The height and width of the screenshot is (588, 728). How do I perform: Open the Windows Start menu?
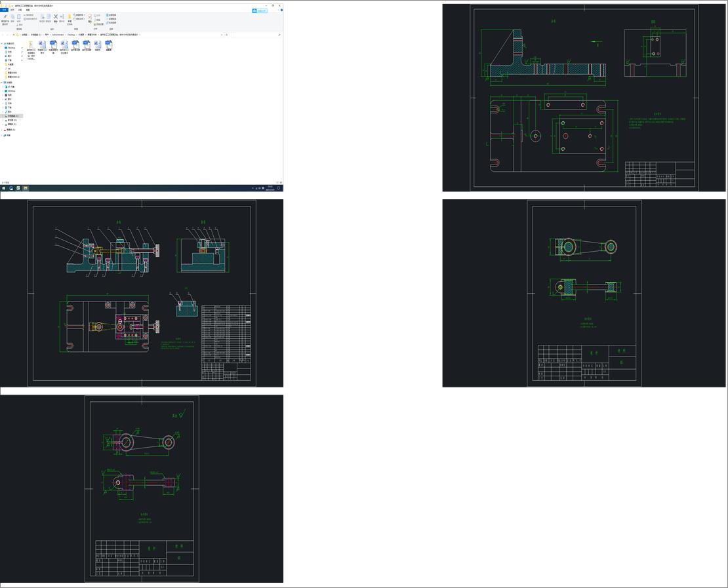pyautogui.click(x=3, y=188)
